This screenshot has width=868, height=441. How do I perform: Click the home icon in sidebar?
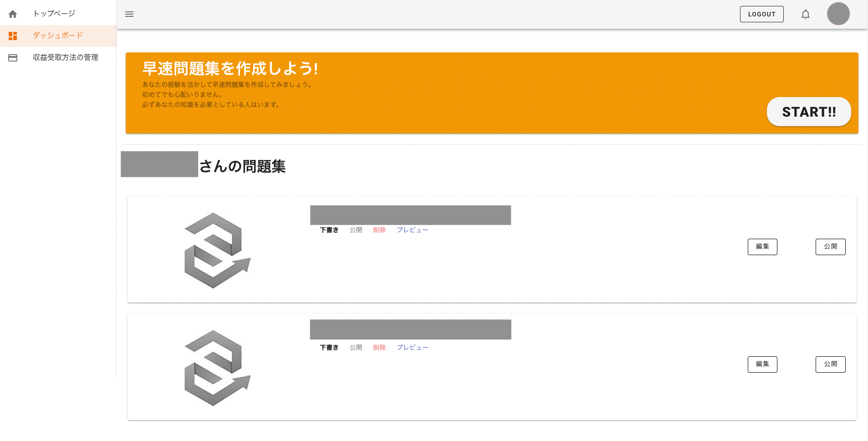click(13, 14)
